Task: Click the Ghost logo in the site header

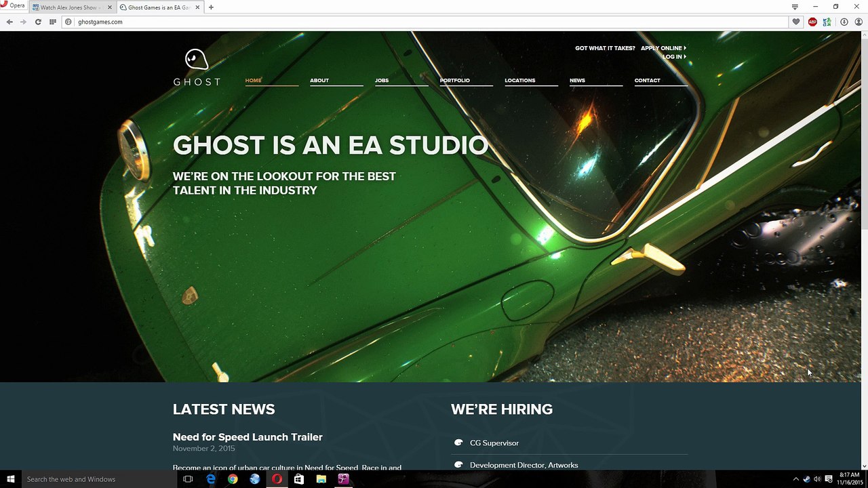Action: tap(197, 67)
